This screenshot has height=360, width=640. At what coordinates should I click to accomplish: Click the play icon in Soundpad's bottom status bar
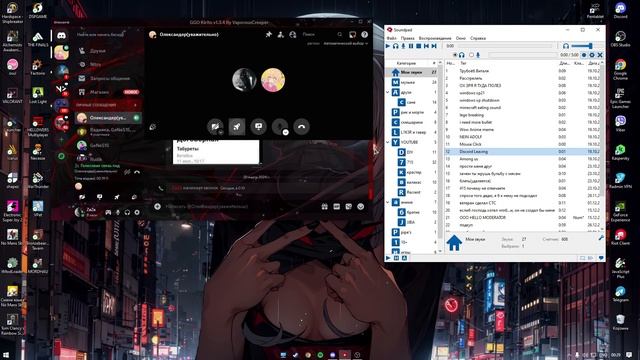point(388,258)
